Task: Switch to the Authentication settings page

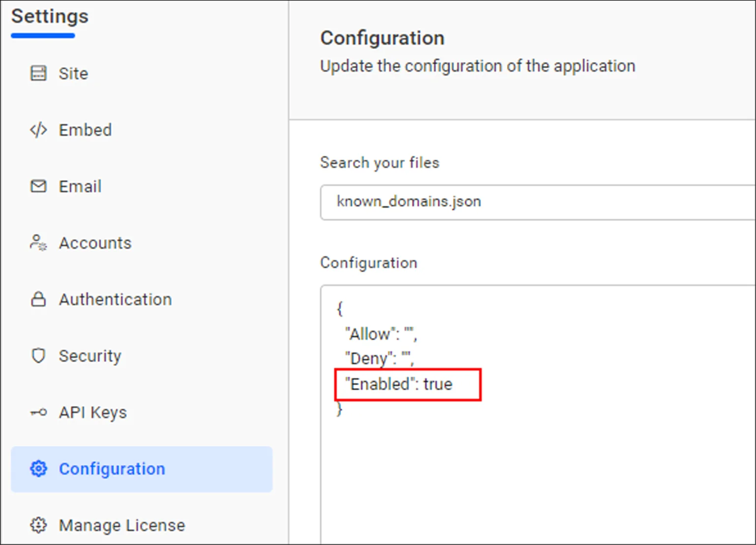Action: (x=116, y=299)
